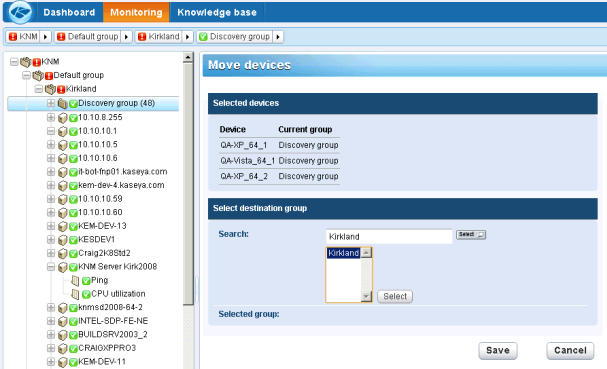This screenshot has height=369, width=607.
Task: Click green status check beside Ping
Action: pyautogui.click(x=86, y=281)
